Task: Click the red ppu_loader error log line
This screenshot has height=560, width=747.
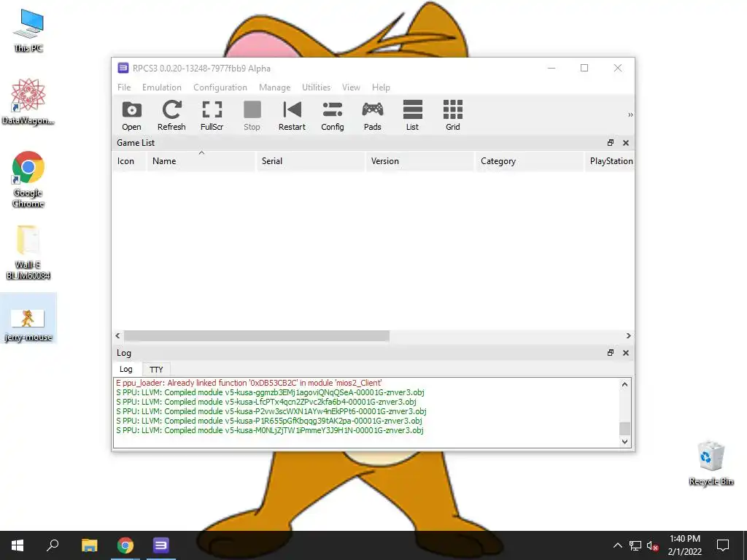Action: pos(249,383)
